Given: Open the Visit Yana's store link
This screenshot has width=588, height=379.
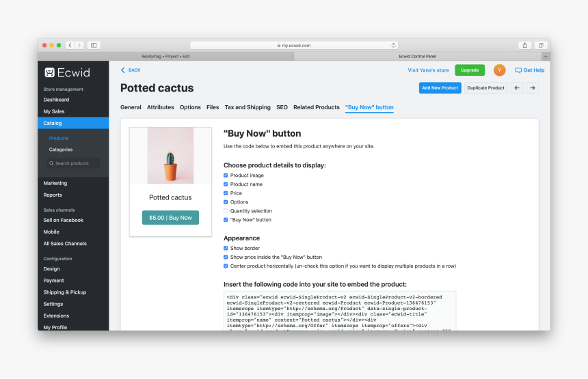Looking at the screenshot, I should pos(429,70).
